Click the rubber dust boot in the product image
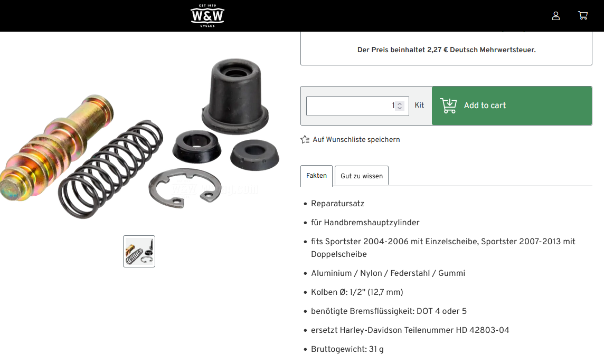 (234, 96)
